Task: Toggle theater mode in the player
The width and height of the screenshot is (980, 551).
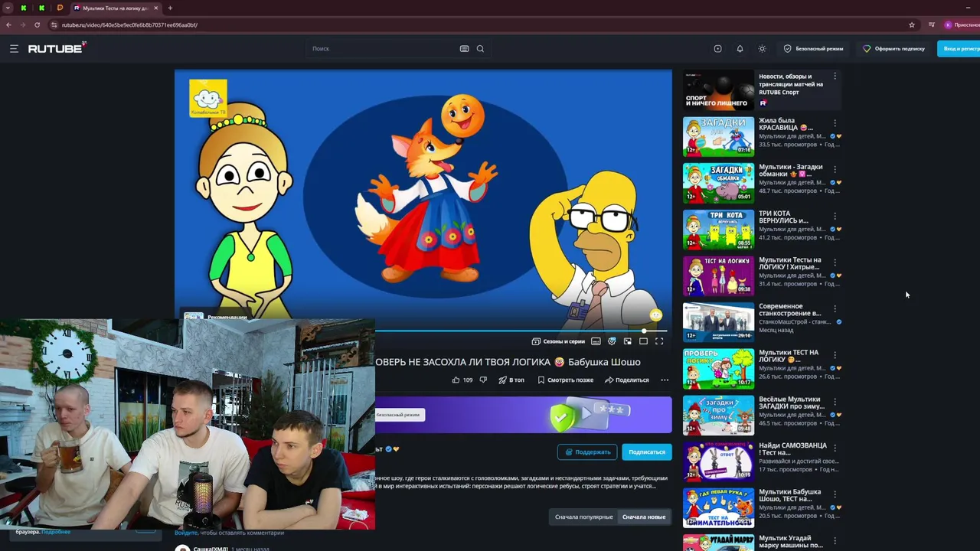Action: click(643, 341)
